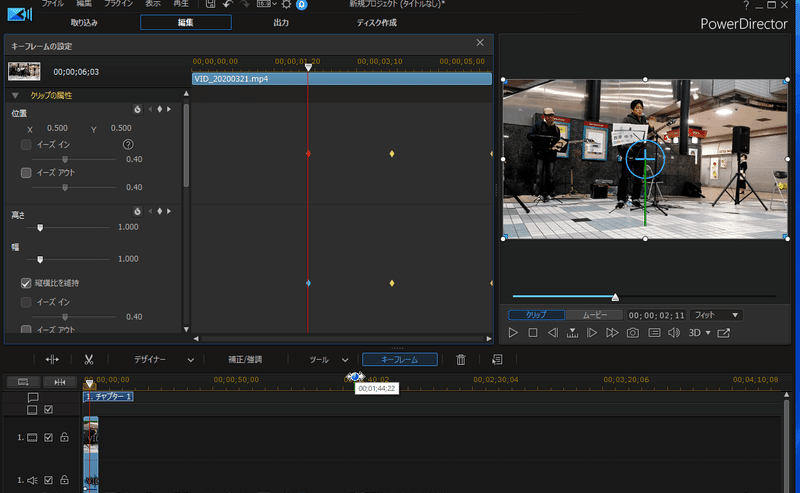Fast forward the preview
The height and width of the screenshot is (493, 800).
612,333
